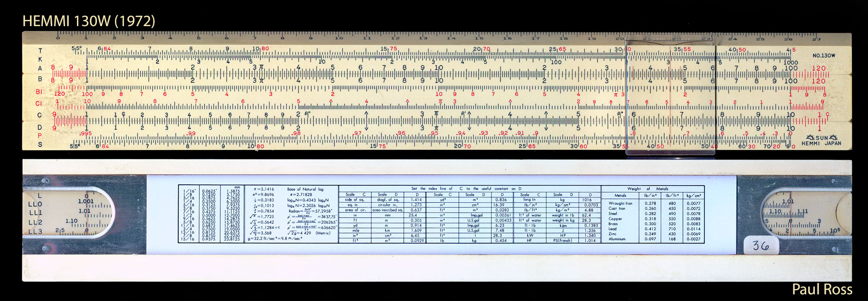868x301 pixels.
Task: Click the "(Metric)" note
Action: [x=323, y=233]
